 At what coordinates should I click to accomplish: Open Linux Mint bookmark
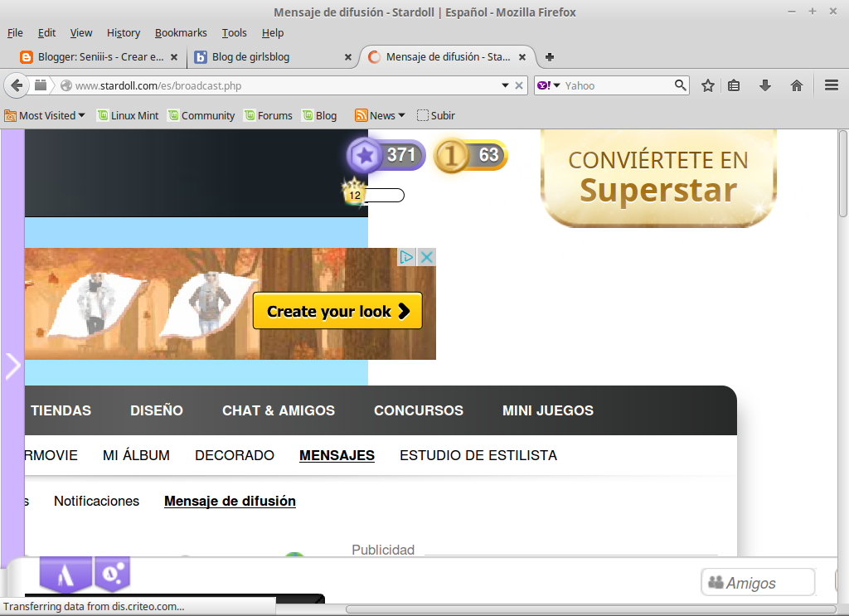[x=129, y=115]
